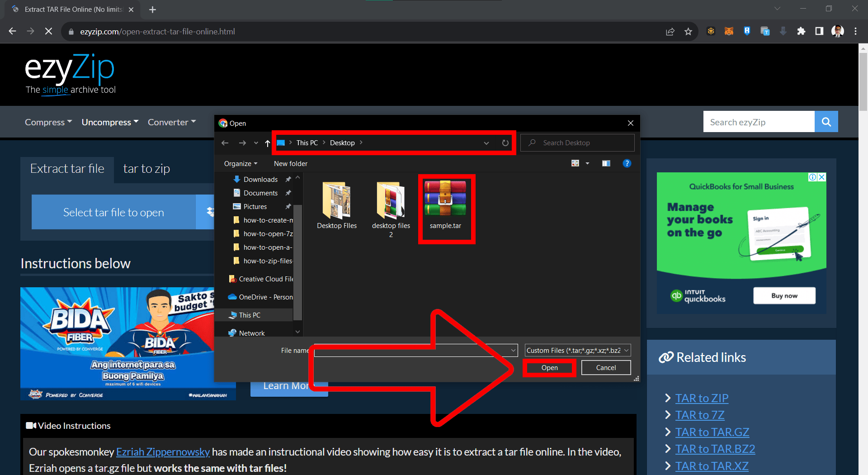Bookmark the page with the star icon
868x475 pixels.
(x=689, y=31)
